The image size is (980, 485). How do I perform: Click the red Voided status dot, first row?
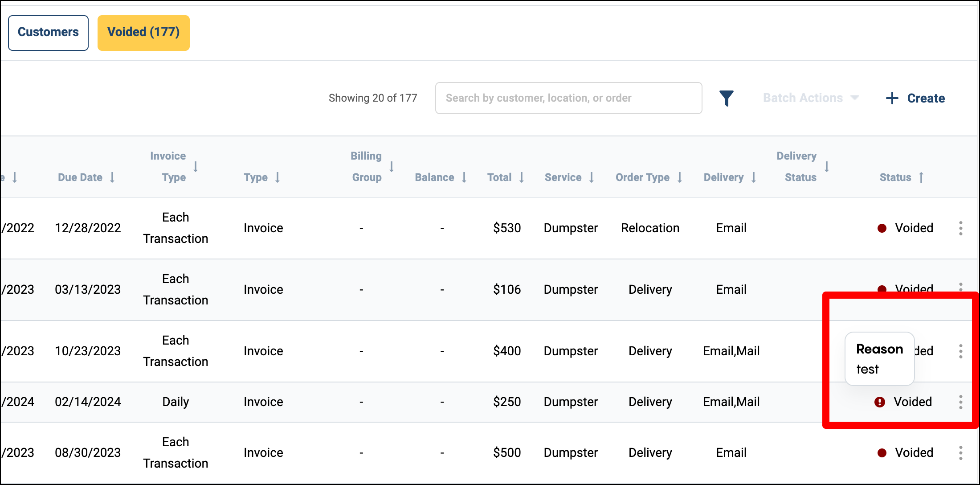pyautogui.click(x=882, y=228)
